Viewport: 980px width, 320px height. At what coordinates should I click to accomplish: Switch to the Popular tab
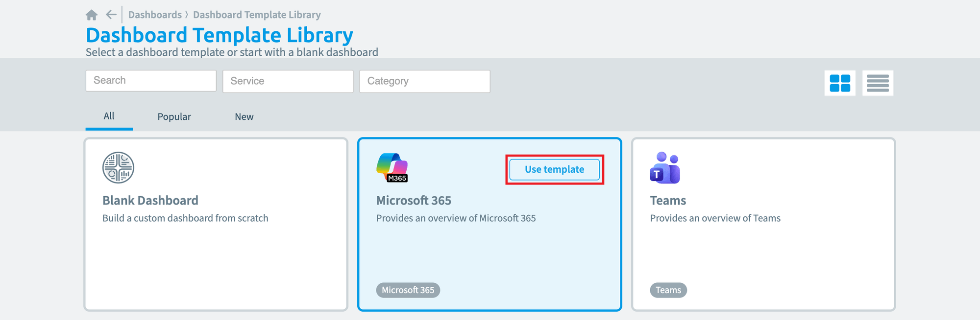174,116
